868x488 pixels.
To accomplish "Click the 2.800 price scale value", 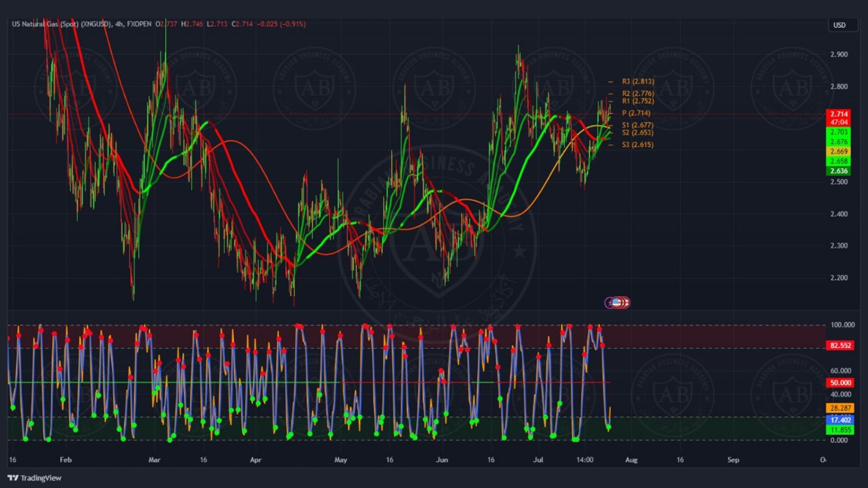I will click(839, 87).
